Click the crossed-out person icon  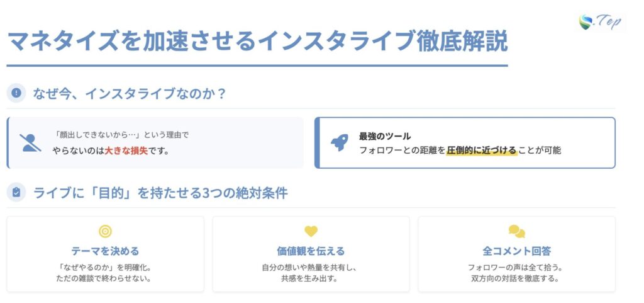30,143
